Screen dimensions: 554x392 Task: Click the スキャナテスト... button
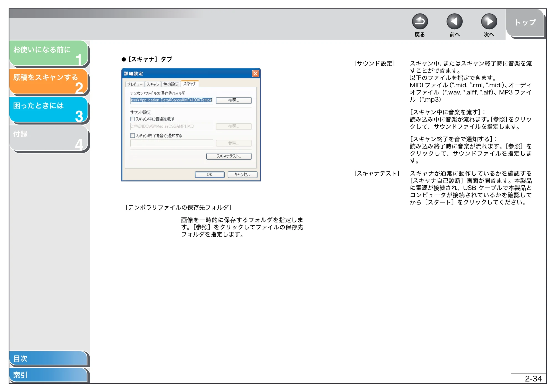229,156
